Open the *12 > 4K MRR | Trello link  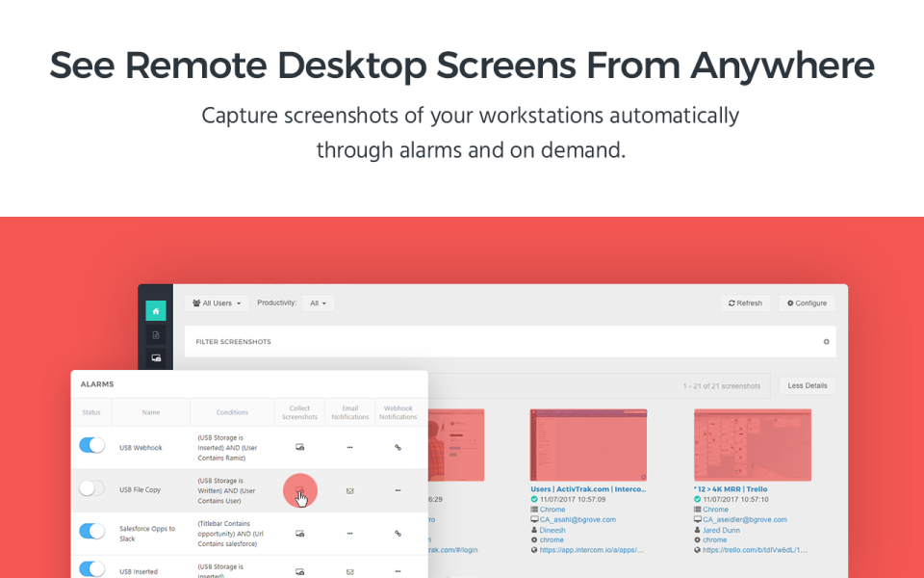click(731, 489)
